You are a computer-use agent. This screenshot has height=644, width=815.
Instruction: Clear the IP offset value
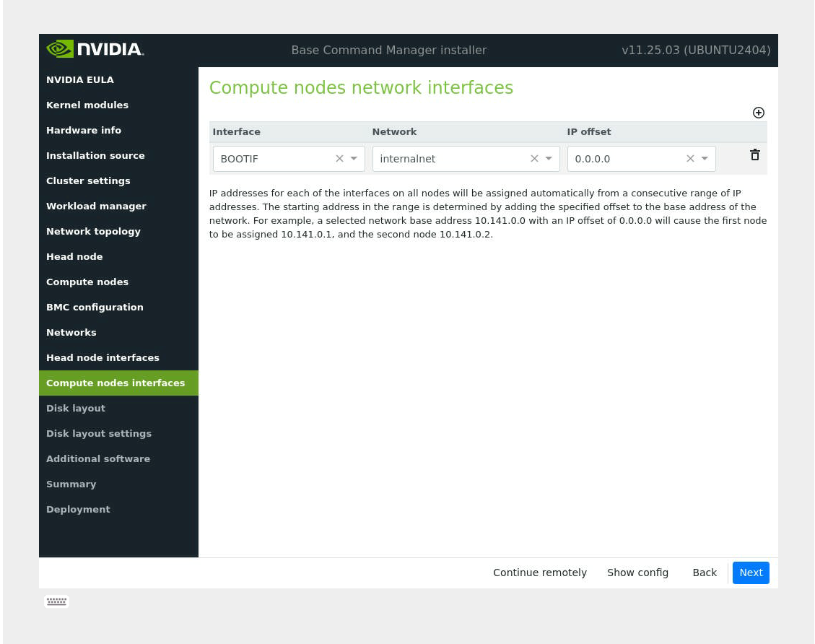click(690, 159)
